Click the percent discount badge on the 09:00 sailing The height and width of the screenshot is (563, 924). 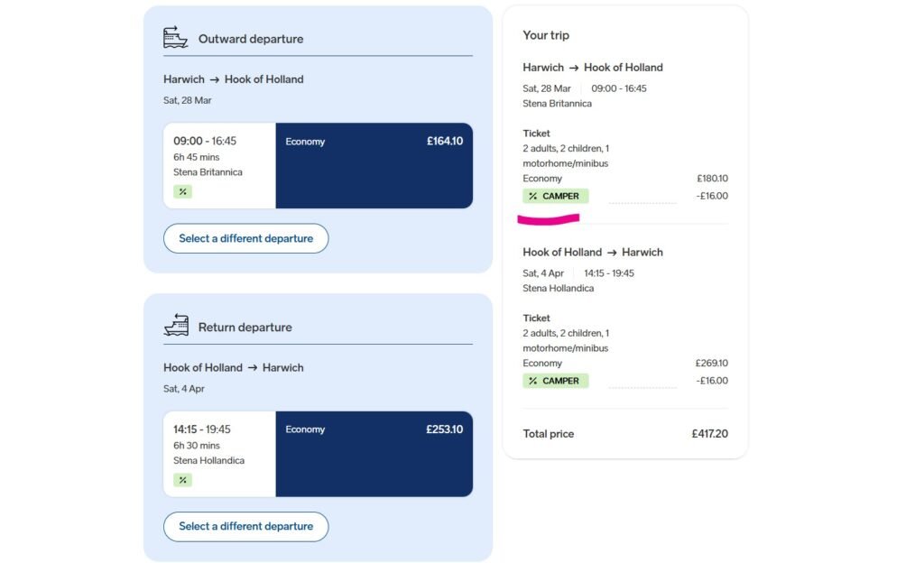[x=181, y=191]
